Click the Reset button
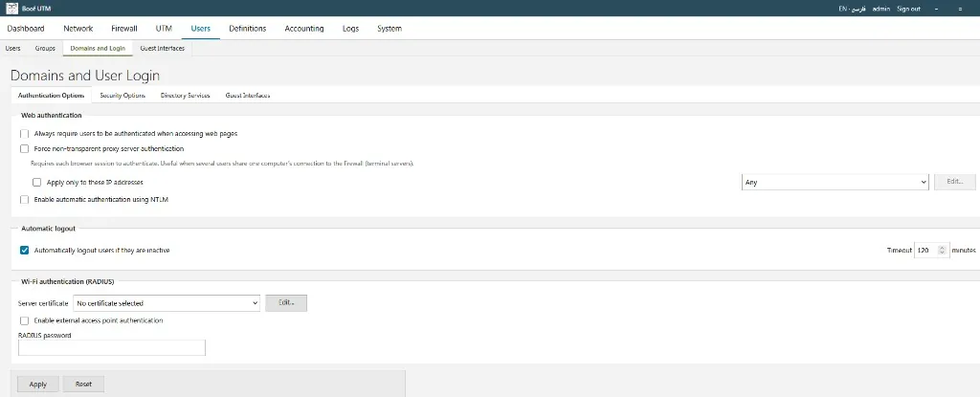This screenshot has width=980, height=397. (x=84, y=384)
